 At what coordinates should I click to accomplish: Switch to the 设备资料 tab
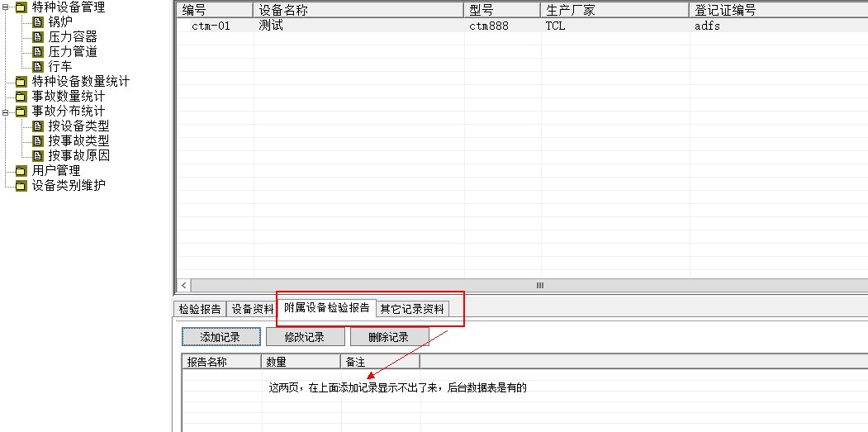pos(253,309)
